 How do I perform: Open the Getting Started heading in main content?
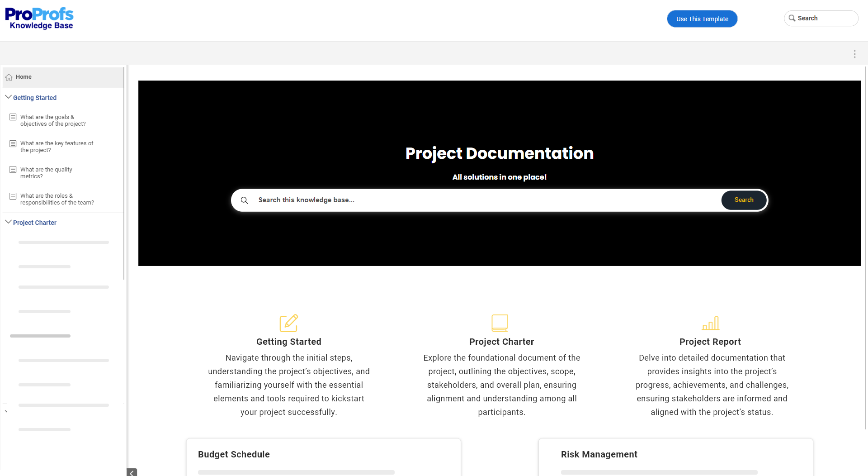click(x=289, y=342)
